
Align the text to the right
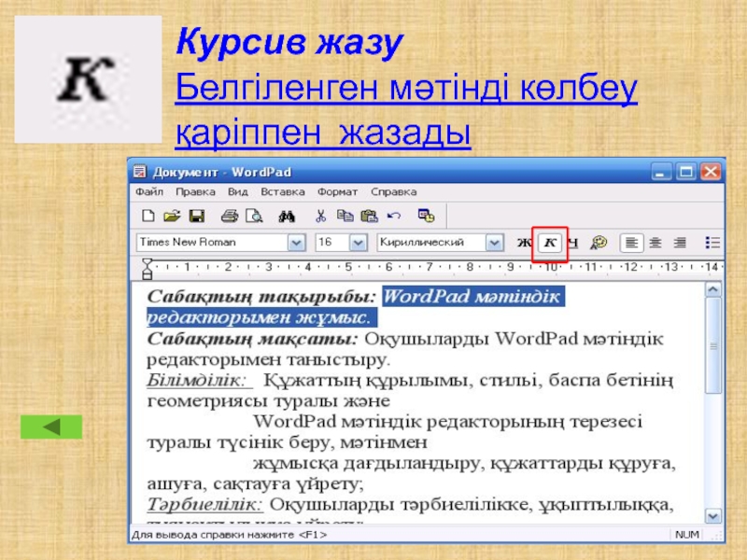pyautogui.click(x=680, y=243)
